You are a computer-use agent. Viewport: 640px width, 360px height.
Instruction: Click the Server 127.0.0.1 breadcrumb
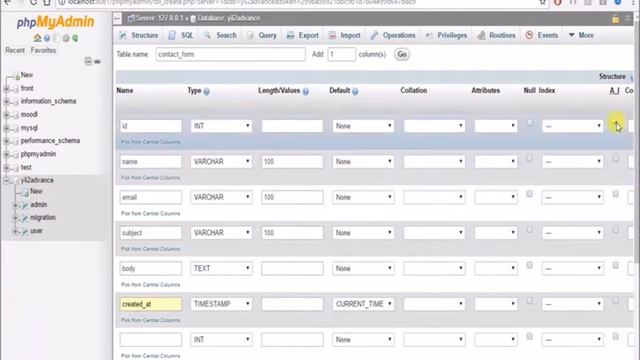(156, 18)
